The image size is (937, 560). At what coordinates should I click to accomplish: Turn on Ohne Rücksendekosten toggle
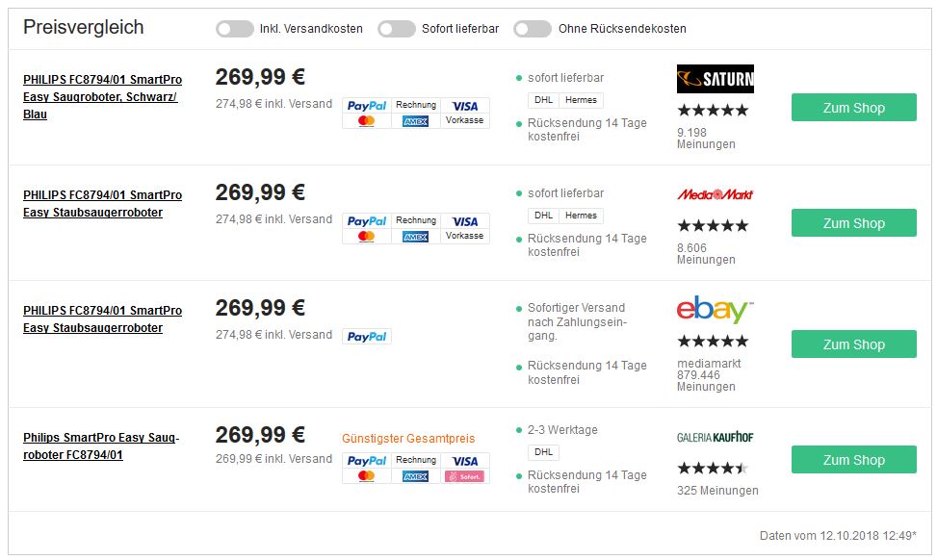pos(533,29)
